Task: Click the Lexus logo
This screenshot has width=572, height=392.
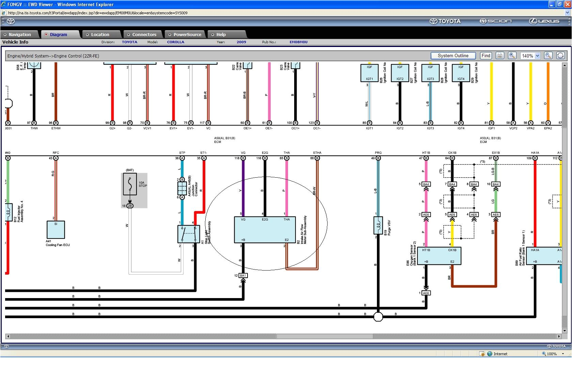Action: pyautogui.click(x=544, y=21)
